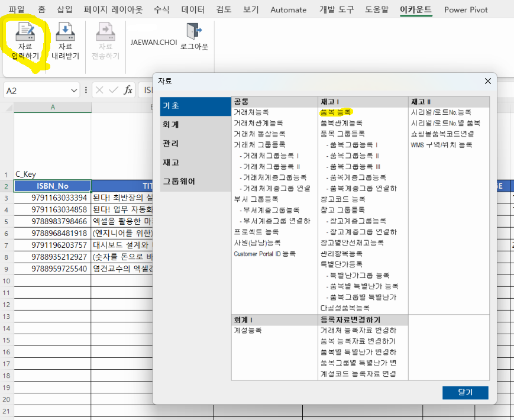Open the 파일 ribbon tab
This screenshot has width=514, height=420.
coord(17,9)
